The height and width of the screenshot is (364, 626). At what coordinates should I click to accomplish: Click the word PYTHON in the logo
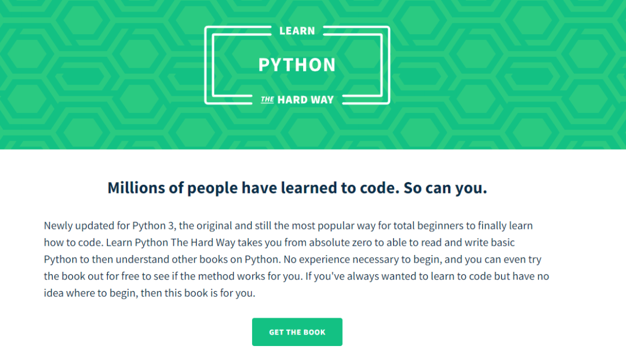(297, 65)
